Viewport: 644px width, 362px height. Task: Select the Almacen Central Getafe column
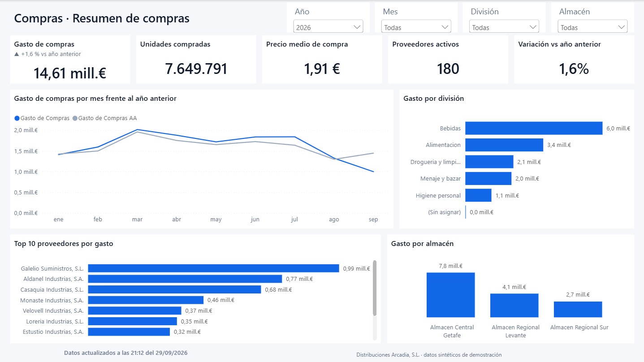pos(450,295)
